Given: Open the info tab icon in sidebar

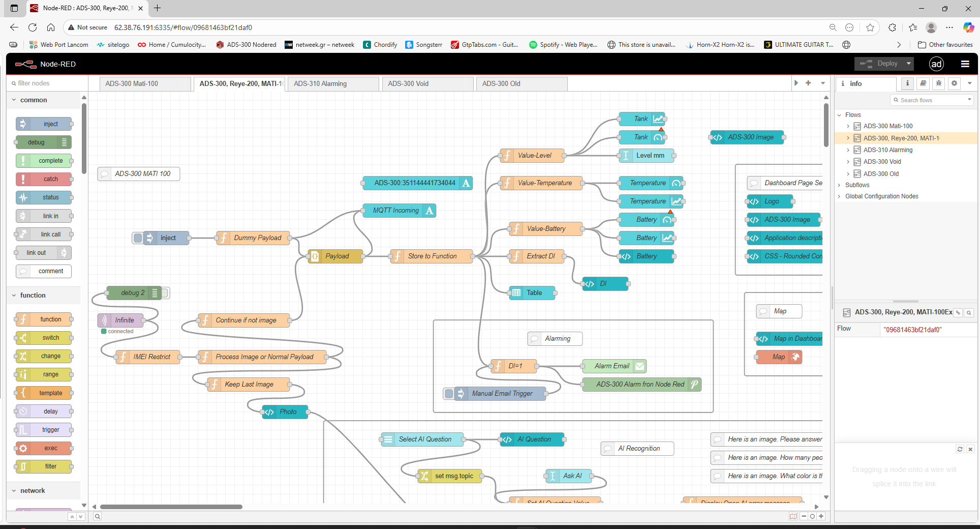Looking at the screenshot, I should click(x=907, y=83).
